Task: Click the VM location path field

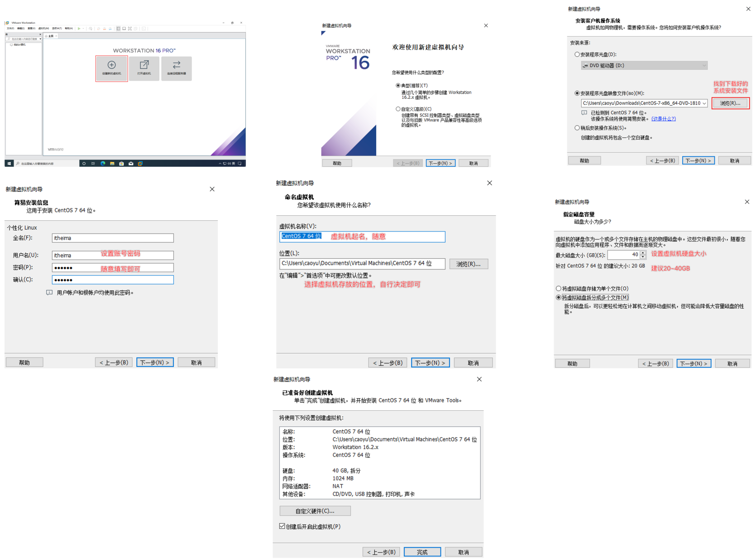Action: click(362, 263)
